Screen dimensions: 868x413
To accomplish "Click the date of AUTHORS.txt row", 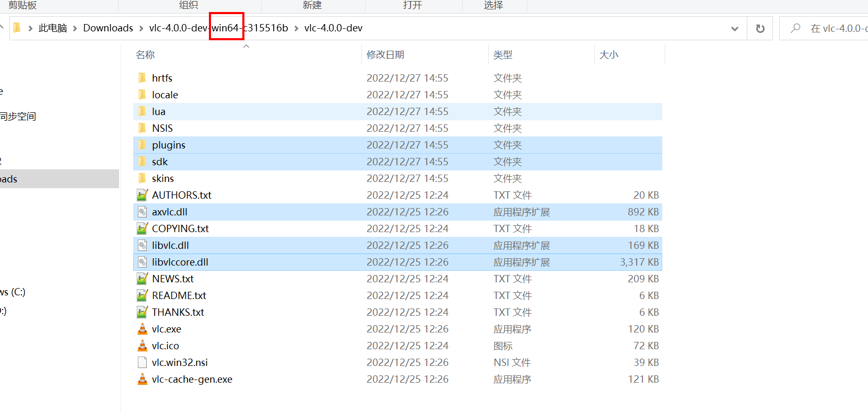I will pyautogui.click(x=407, y=195).
